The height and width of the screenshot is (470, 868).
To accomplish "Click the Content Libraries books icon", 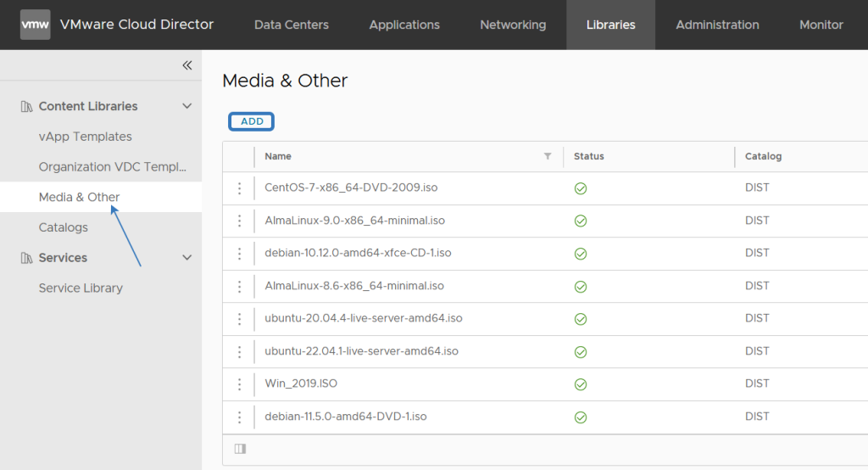I will pos(26,106).
